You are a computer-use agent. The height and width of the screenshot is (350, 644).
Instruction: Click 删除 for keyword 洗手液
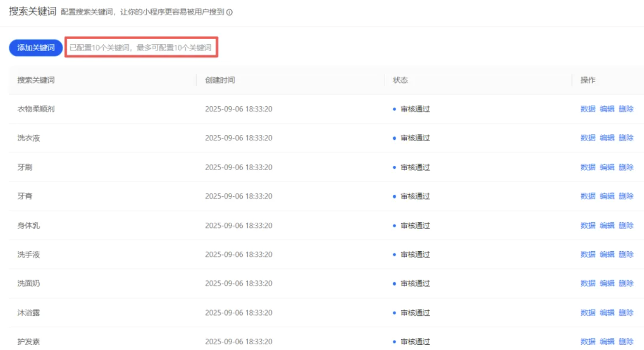[x=627, y=254]
